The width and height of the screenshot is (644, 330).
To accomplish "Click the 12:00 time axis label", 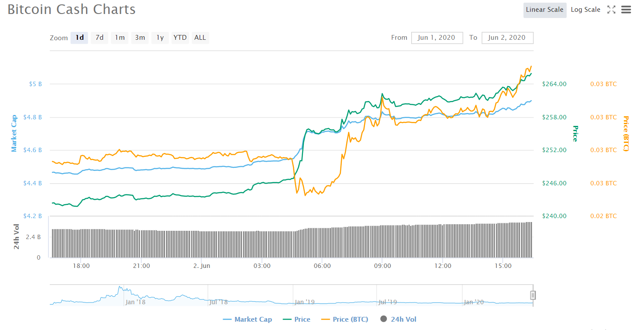I will coord(443,266).
